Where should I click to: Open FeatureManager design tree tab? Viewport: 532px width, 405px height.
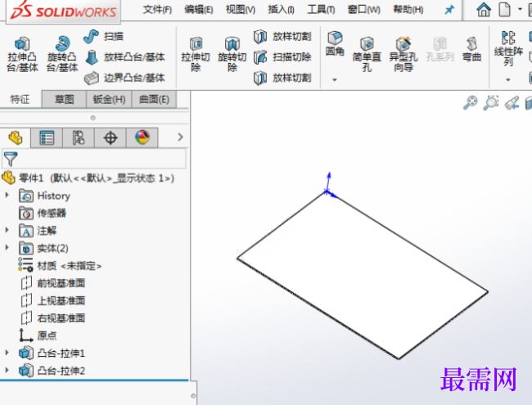click(16, 137)
